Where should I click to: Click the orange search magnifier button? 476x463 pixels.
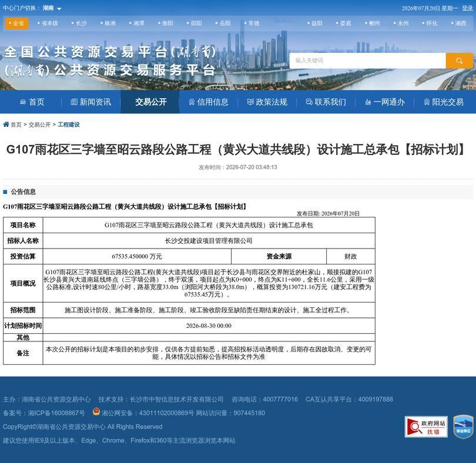pos(460,61)
